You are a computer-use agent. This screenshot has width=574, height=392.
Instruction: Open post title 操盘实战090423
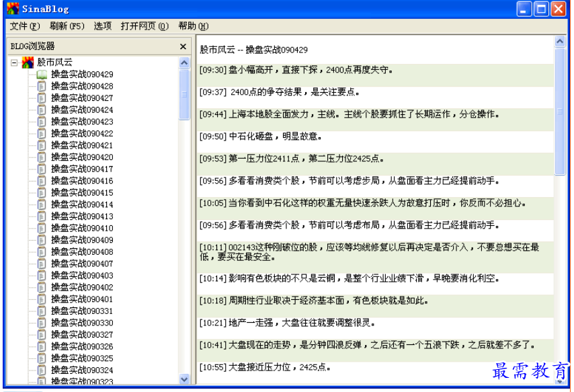coord(82,122)
